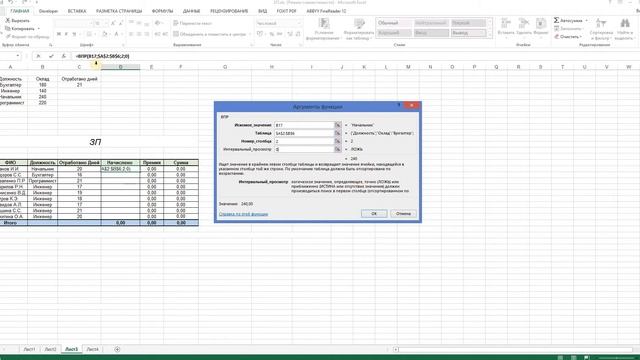
Task: Click Отмена in the function arguments dialog
Action: pos(403,213)
